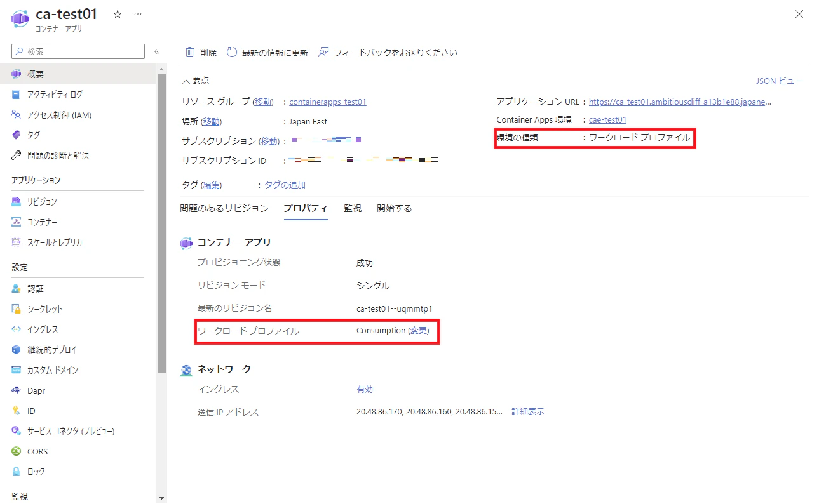Click the refresh icon of 最新の情報に更新
The width and height of the screenshot is (819, 504).
tap(232, 52)
